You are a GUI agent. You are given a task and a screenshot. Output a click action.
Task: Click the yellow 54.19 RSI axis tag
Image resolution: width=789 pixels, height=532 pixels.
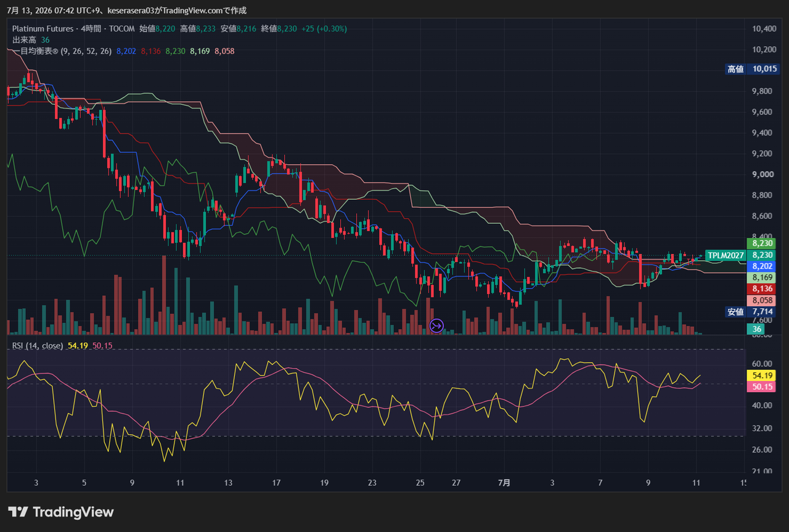[761, 375]
